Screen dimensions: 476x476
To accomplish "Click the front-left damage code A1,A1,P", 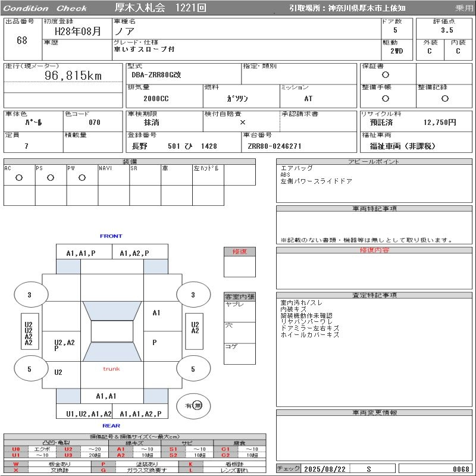I will [x=81, y=253].
